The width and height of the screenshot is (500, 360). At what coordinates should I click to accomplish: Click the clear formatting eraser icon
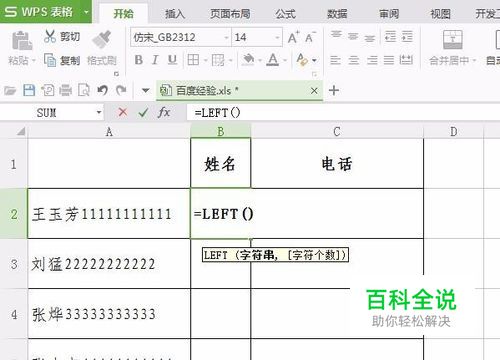[302, 60]
